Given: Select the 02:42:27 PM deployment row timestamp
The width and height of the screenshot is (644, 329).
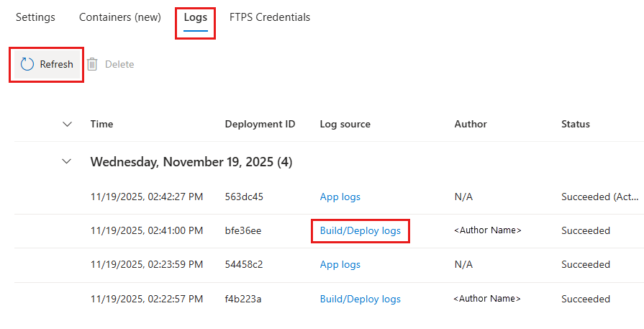Looking at the screenshot, I should (x=147, y=197).
